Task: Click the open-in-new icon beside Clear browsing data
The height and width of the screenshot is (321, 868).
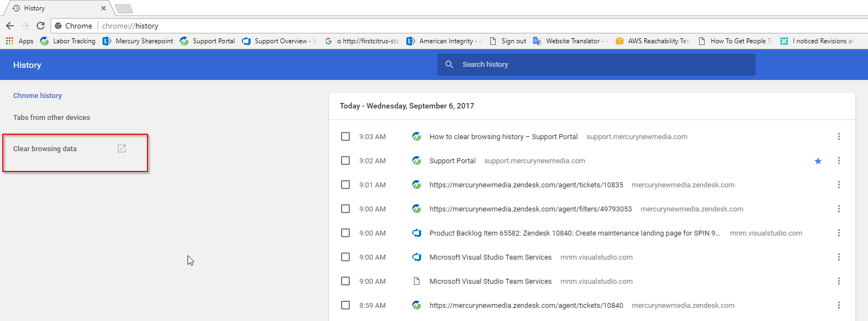Action: point(122,148)
